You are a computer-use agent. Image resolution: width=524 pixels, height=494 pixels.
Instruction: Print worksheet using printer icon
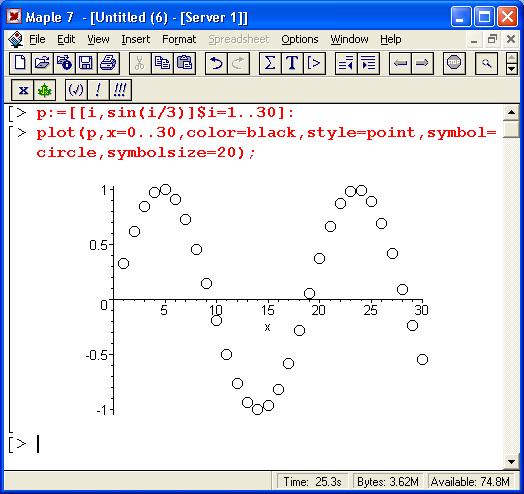click(x=108, y=63)
